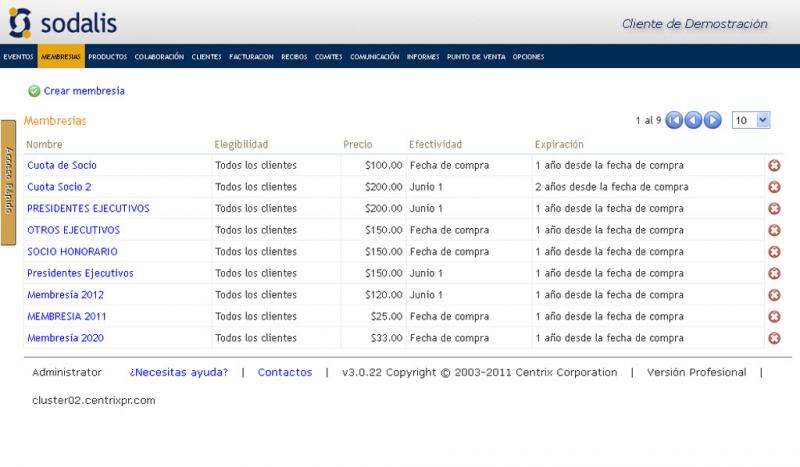The width and height of the screenshot is (800, 467).
Task: Go to the first page of memberships
Action: (674, 120)
